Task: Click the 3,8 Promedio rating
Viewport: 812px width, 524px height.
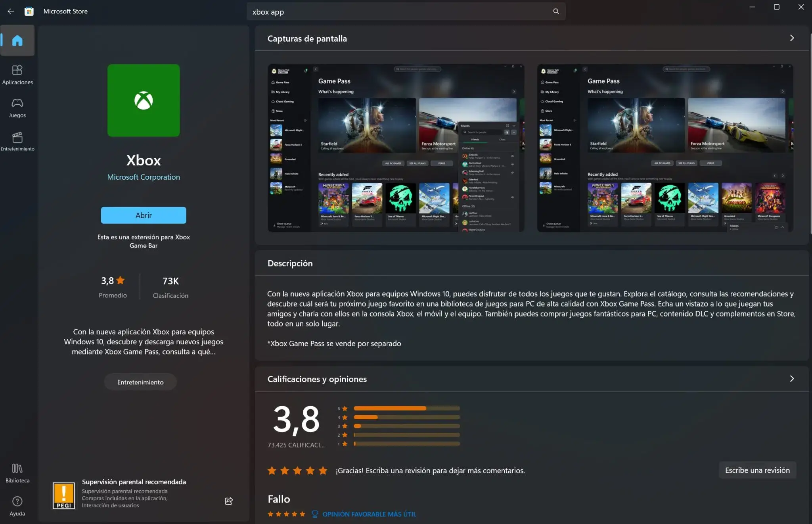Action: click(113, 287)
